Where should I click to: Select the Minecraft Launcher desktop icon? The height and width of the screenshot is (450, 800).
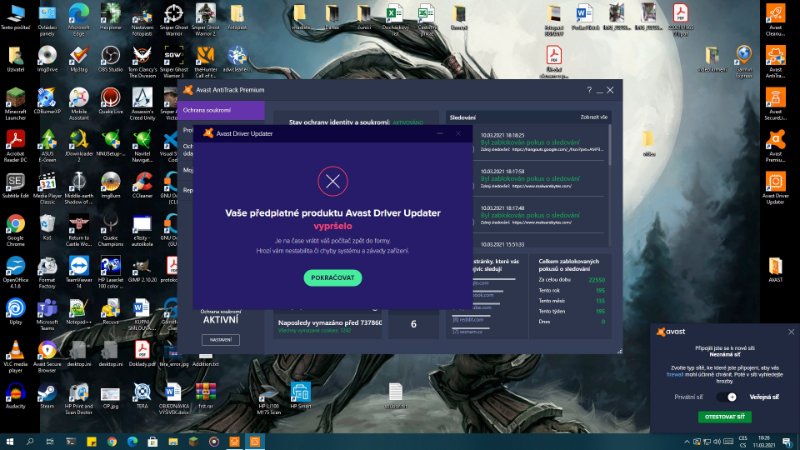15,104
